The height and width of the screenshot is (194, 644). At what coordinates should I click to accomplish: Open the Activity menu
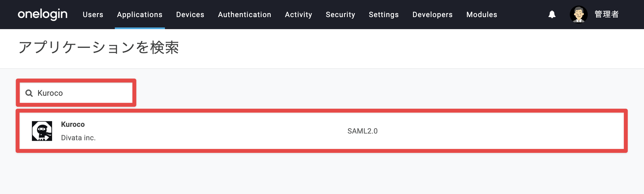coord(298,15)
